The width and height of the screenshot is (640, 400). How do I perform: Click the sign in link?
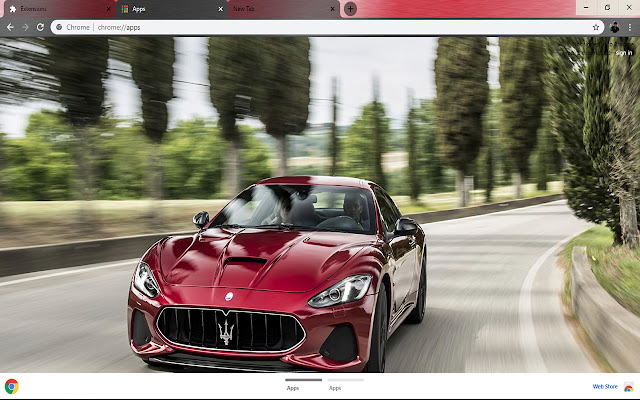tap(624, 53)
